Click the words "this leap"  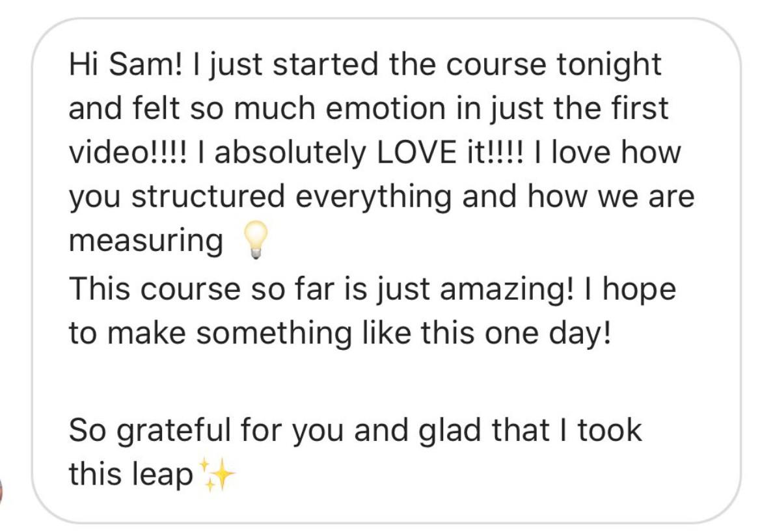click(x=131, y=474)
